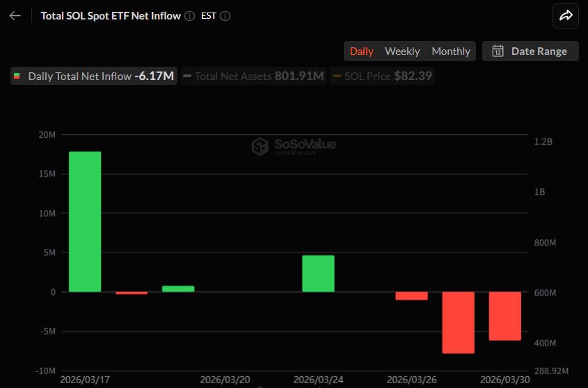Click the calendar icon in Date Range
Screen dimensions: 588x388
click(x=498, y=51)
